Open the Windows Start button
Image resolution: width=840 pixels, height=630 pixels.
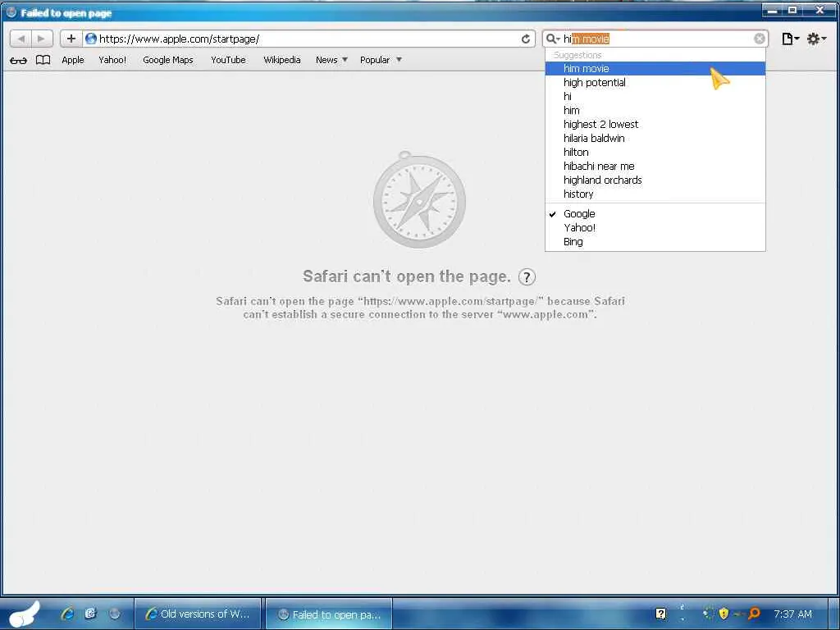(x=25, y=614)
